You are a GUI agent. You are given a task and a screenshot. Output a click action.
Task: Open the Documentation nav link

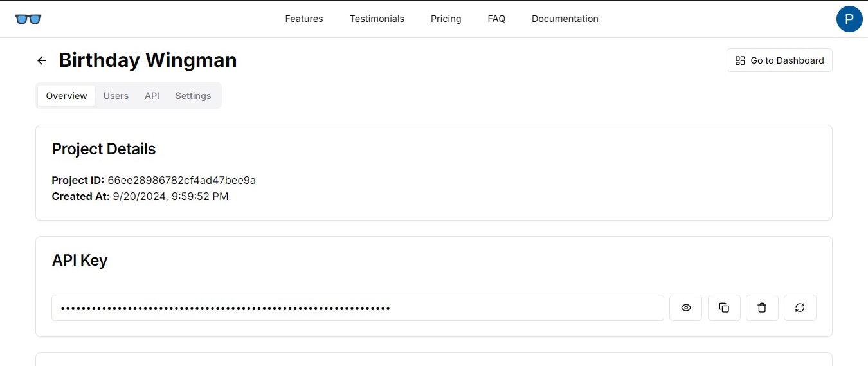click(565, 19)
